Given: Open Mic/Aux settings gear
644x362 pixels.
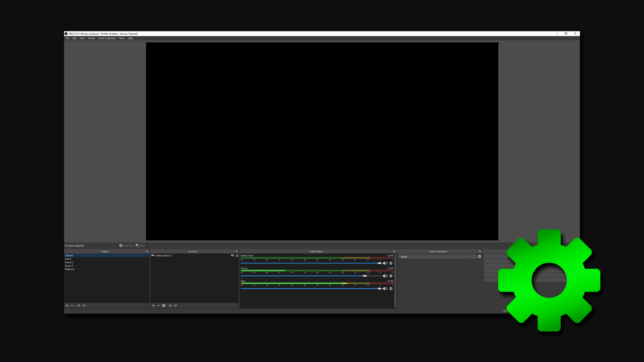Looking at the screenshot, I should (391, 276).
